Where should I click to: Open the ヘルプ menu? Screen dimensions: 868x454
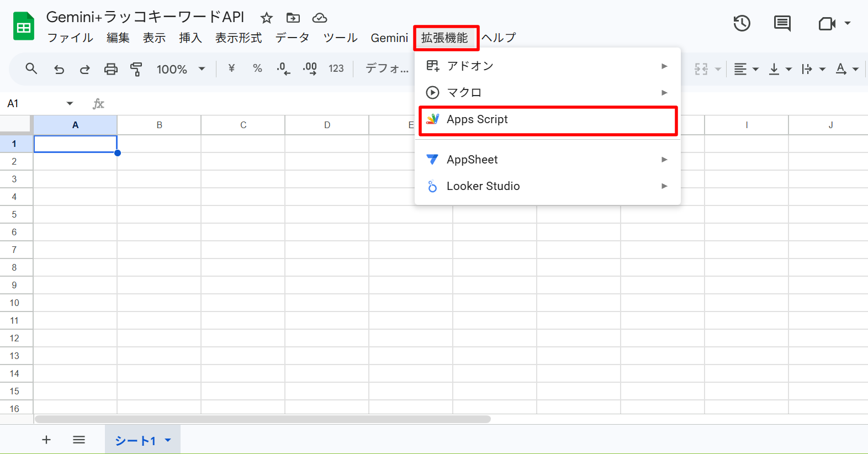pyautogui.click(x=498, y=38)
